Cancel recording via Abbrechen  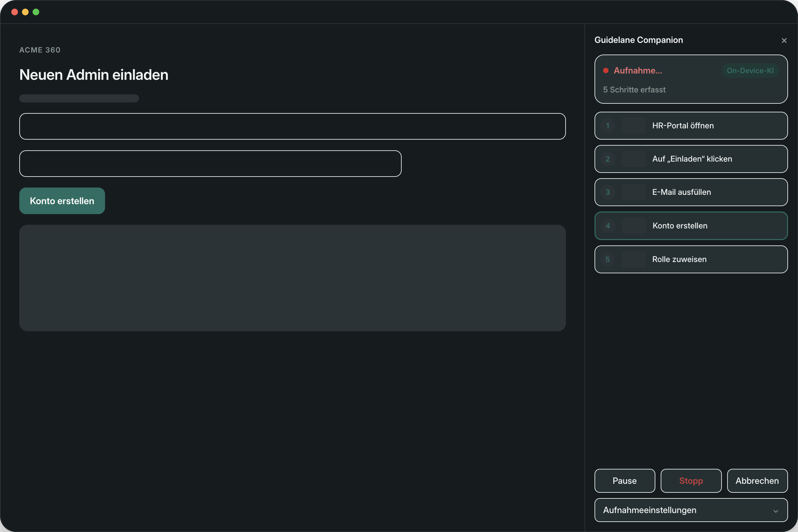click(757, 481)
